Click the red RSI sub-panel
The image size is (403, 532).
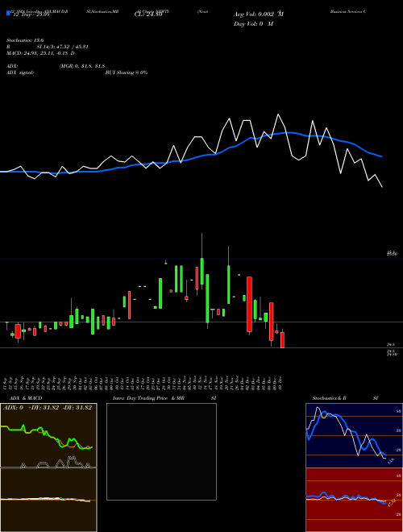point(354,500)
